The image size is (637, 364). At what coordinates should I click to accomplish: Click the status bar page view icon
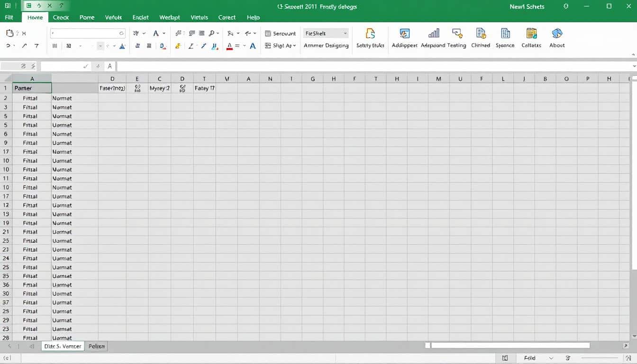[x=505, y=358]
